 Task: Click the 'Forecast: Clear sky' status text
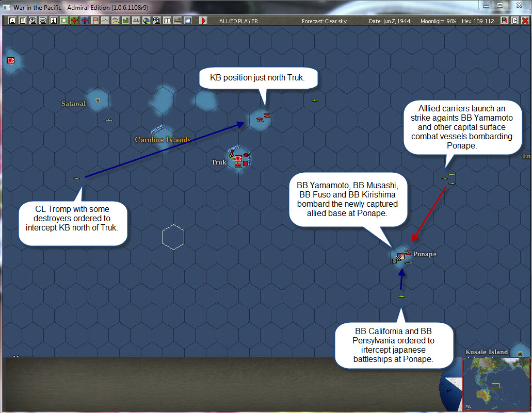click(x=324, y=21)
